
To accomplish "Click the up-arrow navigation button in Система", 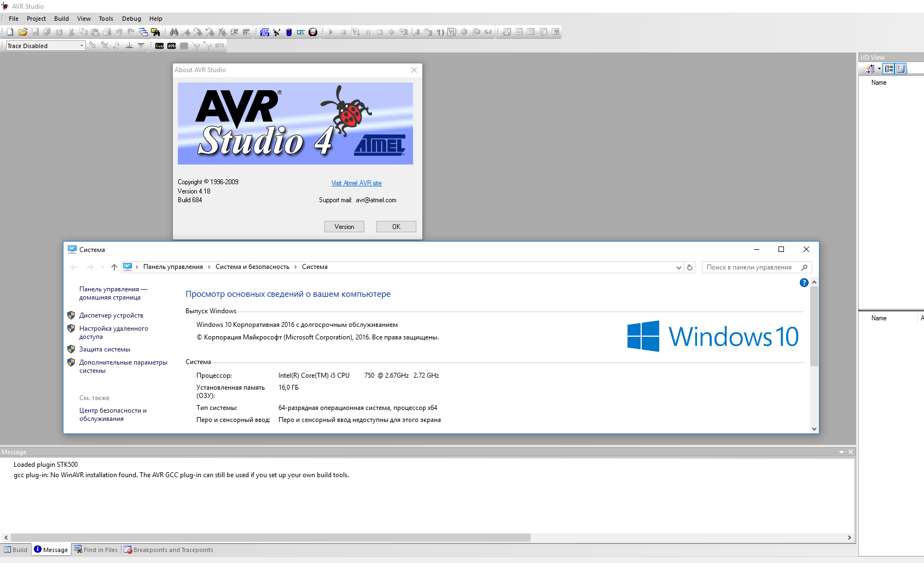I will 114,267.
